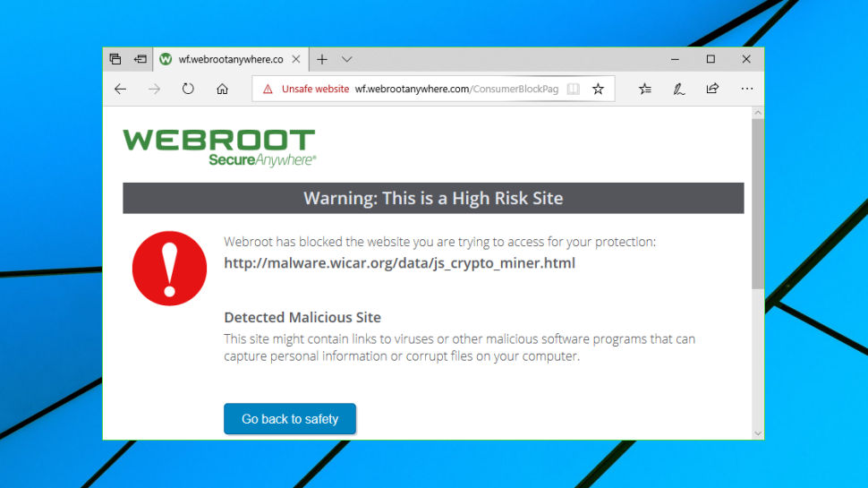Reload the page with the refresh icon

[188, 89]
